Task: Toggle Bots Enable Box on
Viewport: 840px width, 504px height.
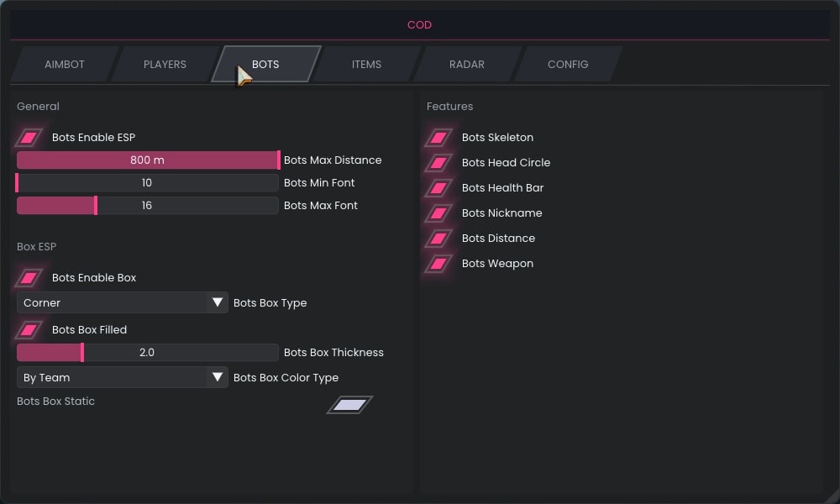Action: click(29, 277)
